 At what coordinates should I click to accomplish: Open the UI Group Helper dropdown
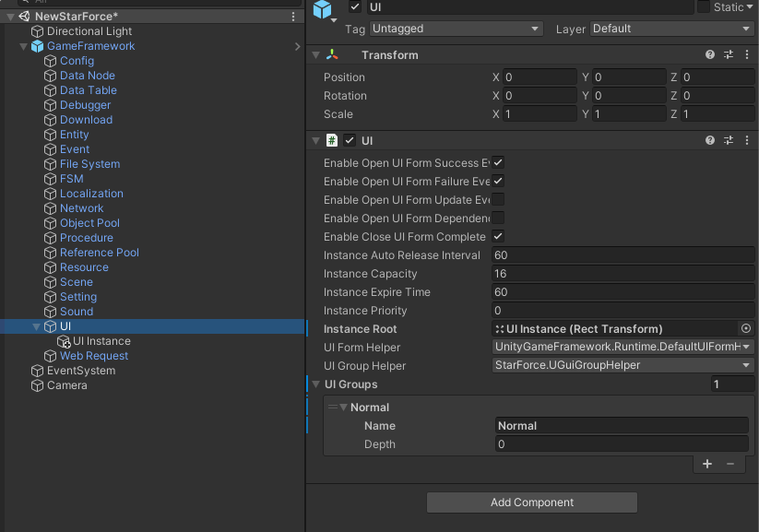623,365
